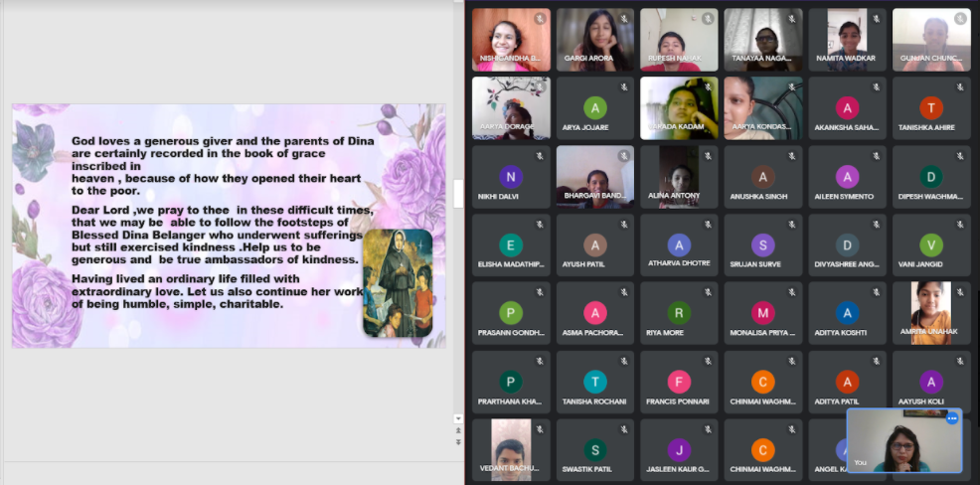Click muted mic icon on Swastik Patil's tile
Image resolution: width=980 pixels, height=485 pixels.
click(624, 429)
